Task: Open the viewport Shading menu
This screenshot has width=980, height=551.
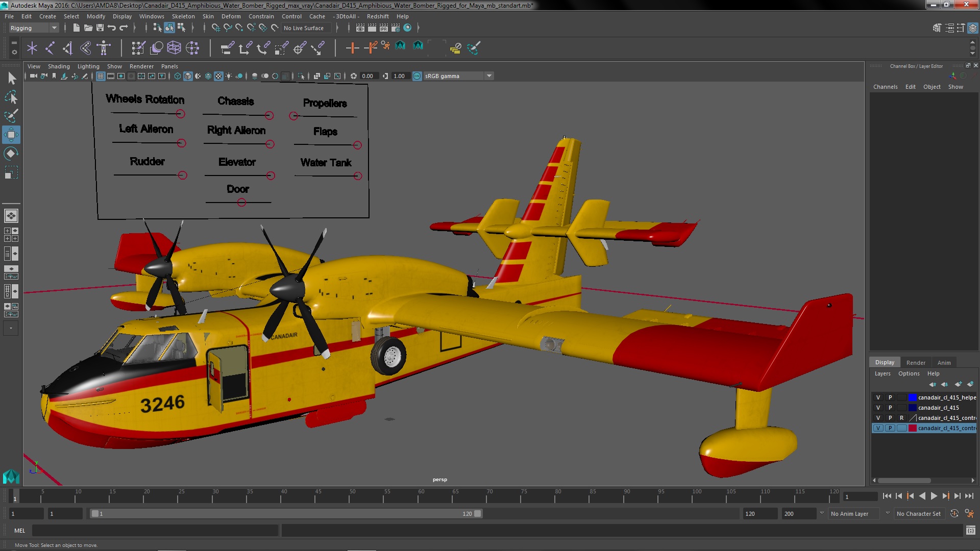Action: 59,66
